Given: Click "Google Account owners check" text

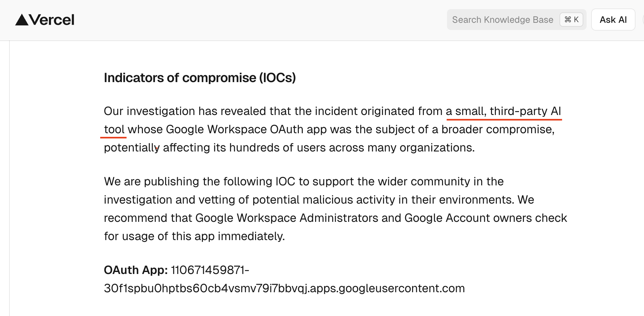Looking at the screenshot, I should coord(485,218).
